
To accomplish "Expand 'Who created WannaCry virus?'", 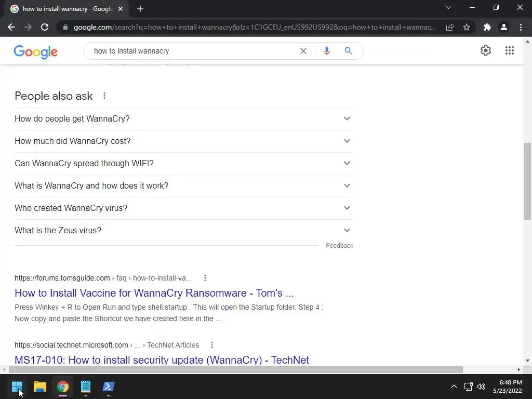I will point(184,208).
